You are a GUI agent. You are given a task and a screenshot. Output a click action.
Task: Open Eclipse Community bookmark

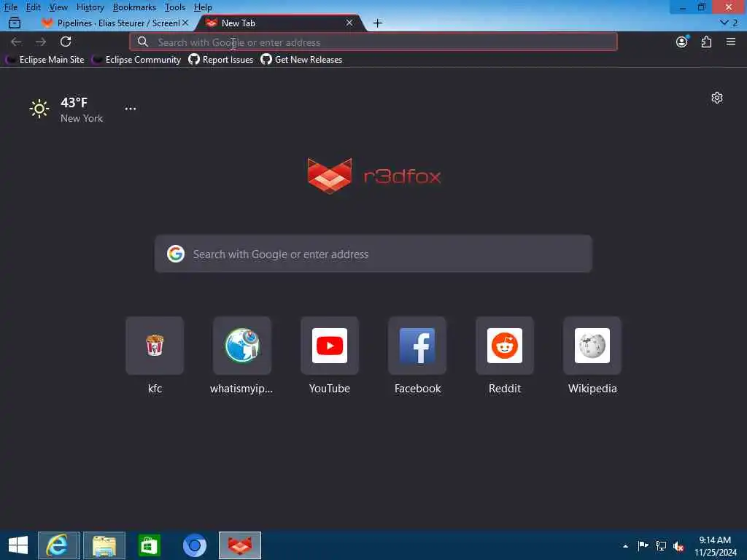(136, 60)
